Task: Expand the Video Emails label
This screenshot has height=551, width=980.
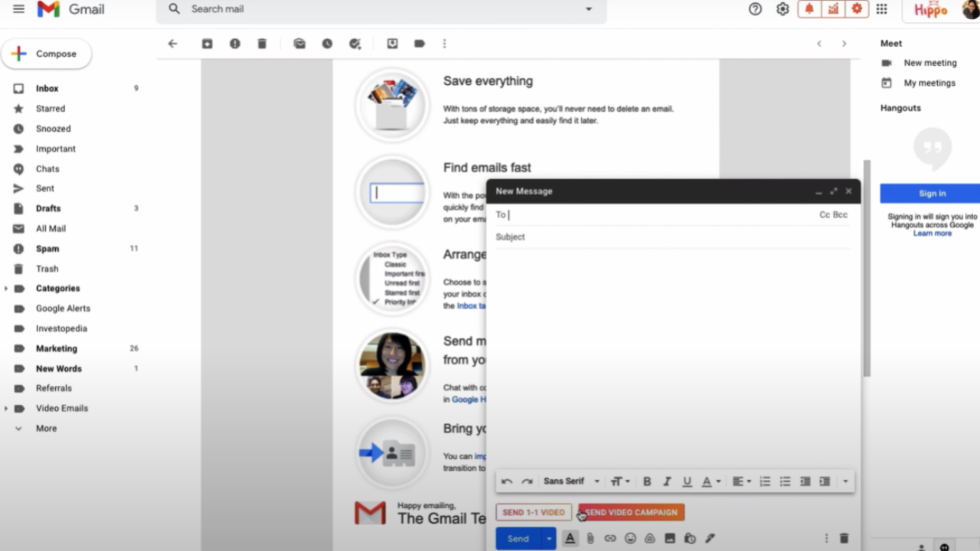Action: [6, 409]
